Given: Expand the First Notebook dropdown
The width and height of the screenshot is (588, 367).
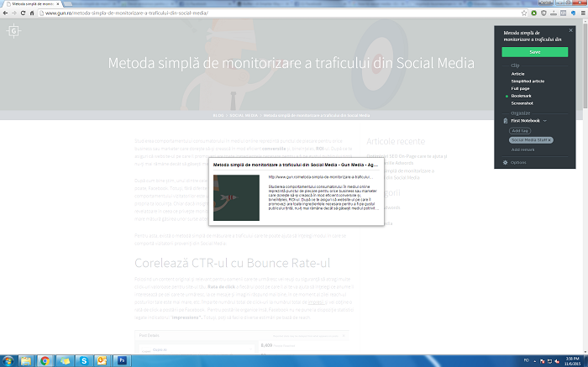Looking at the screenshot, I should [x=546, y=121].
